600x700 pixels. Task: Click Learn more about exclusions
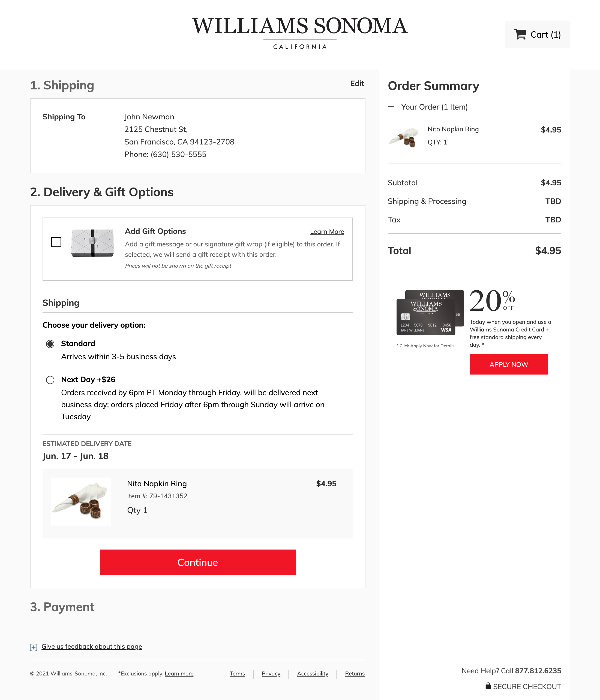179,674
